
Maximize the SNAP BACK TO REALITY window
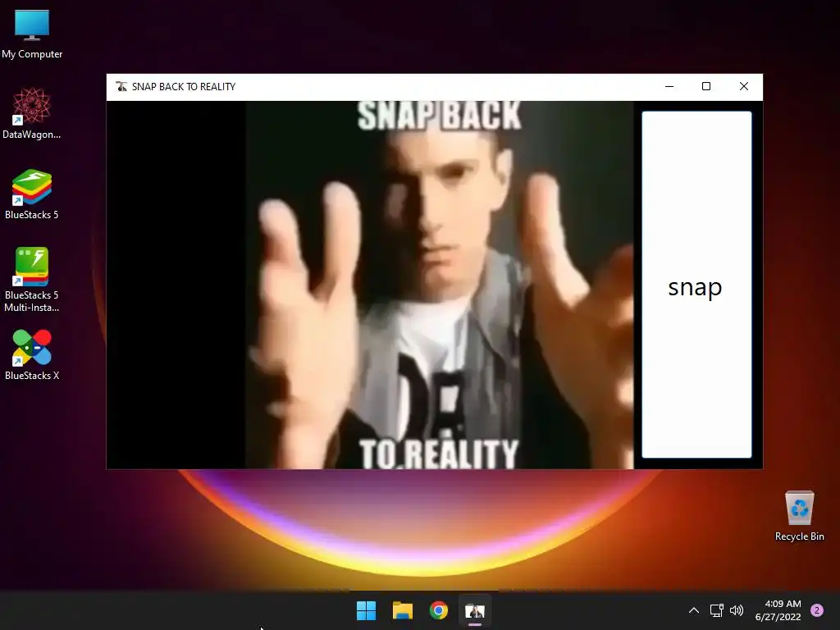pos(706,86)
